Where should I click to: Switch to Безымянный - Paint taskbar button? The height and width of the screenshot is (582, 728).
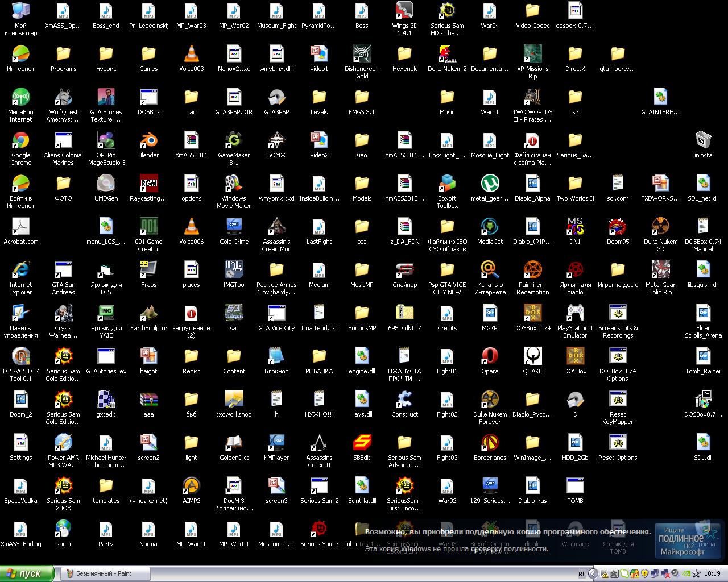point(105,573)
